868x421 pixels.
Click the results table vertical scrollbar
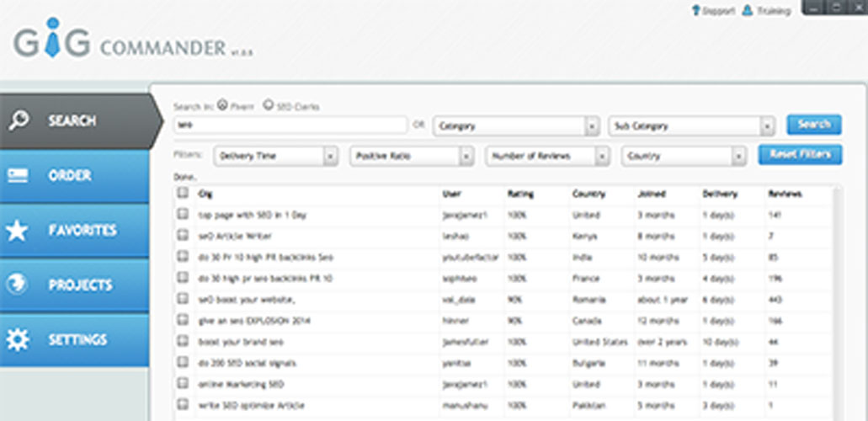(x=836, y=302)
